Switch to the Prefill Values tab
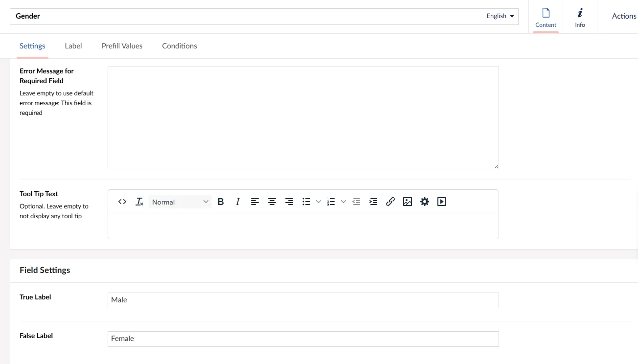 pyautogui.click(x=122, y=46)
